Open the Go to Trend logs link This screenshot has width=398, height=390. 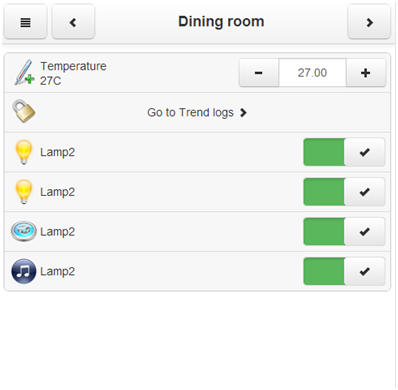[x=197, y=113]
